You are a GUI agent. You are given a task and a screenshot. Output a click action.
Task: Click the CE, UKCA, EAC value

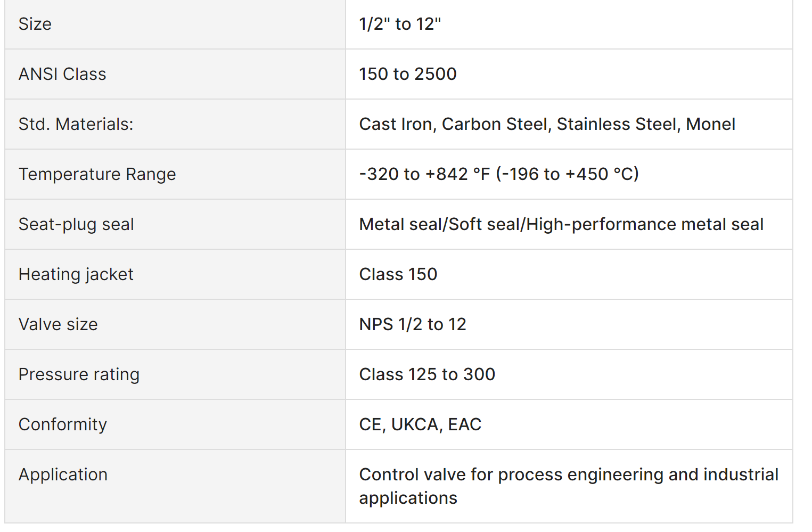click(420, 424)
